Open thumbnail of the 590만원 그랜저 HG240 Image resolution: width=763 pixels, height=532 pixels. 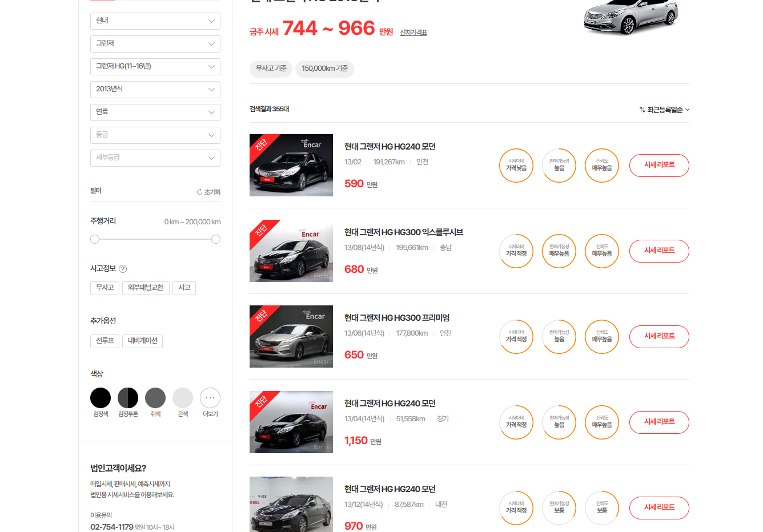click(291, 166)
